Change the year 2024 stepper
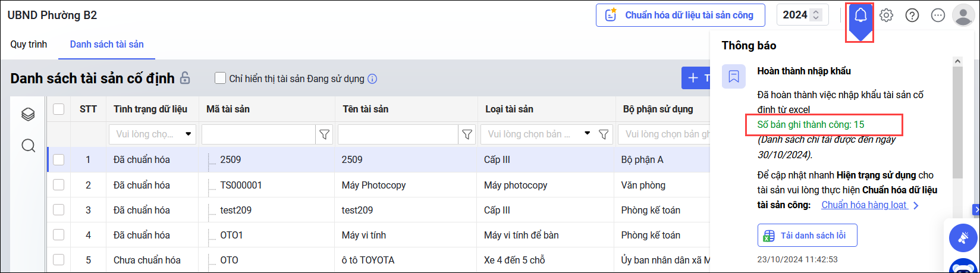 point(816,15)
